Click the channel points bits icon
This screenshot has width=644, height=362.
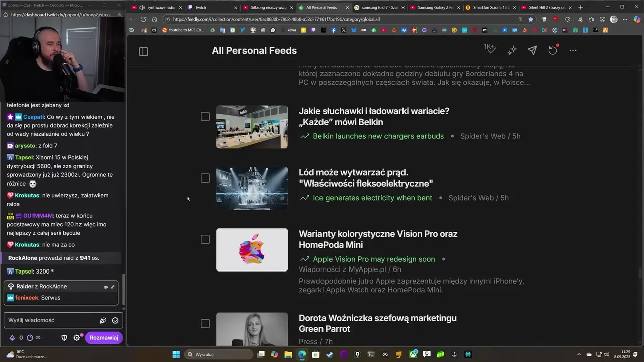pyautogui.click(x=12, y=338)
